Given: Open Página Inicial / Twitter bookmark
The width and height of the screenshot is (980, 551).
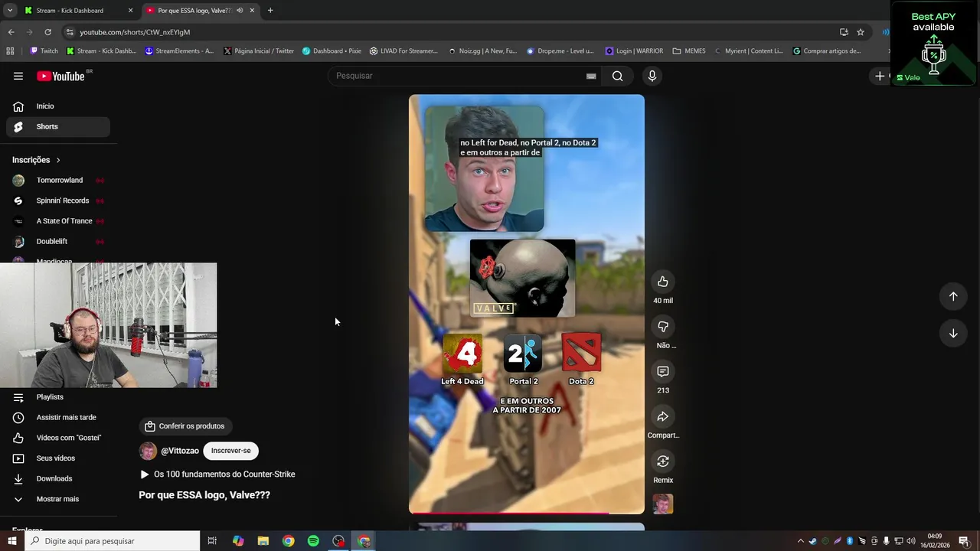Looking at the screenshot, I should tap(259, 51).
